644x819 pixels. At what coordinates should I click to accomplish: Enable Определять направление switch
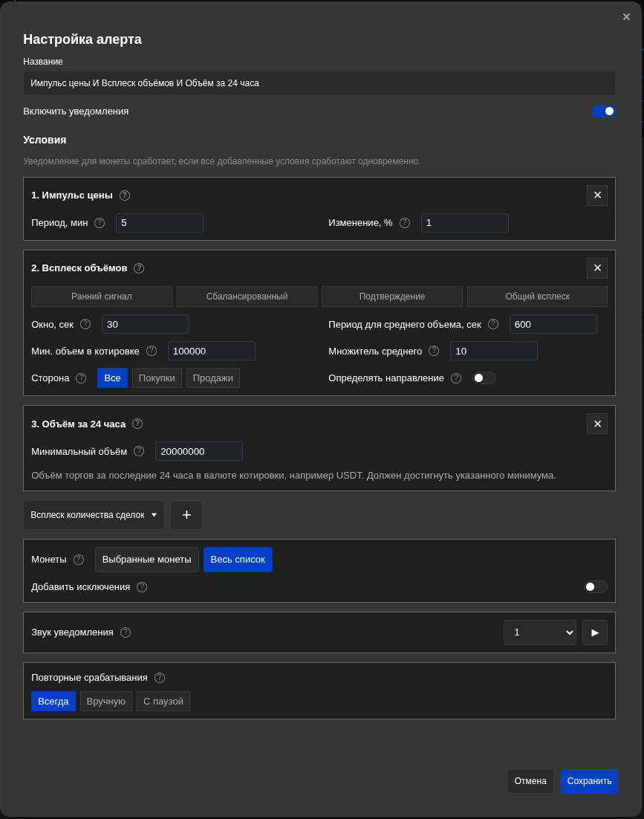point(484,378)
